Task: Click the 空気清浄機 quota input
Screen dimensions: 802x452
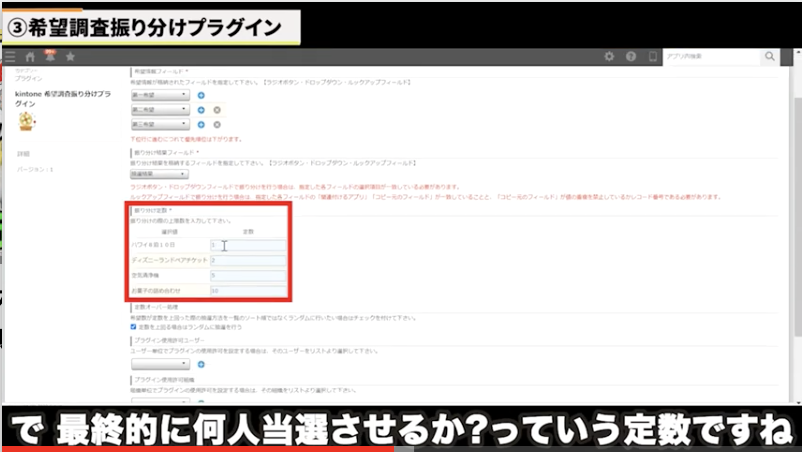Action: point(248,275)
